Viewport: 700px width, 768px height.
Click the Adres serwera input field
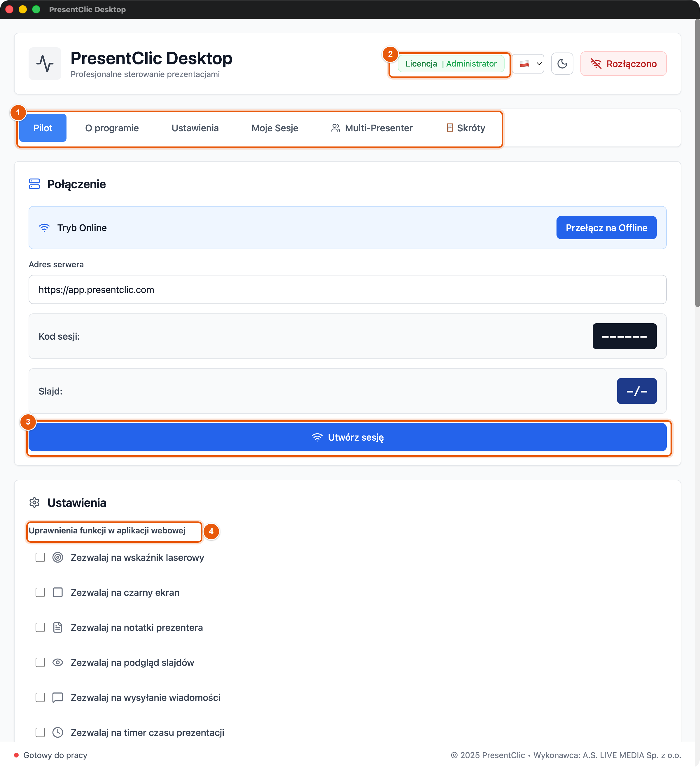click(x=347, y=289)
